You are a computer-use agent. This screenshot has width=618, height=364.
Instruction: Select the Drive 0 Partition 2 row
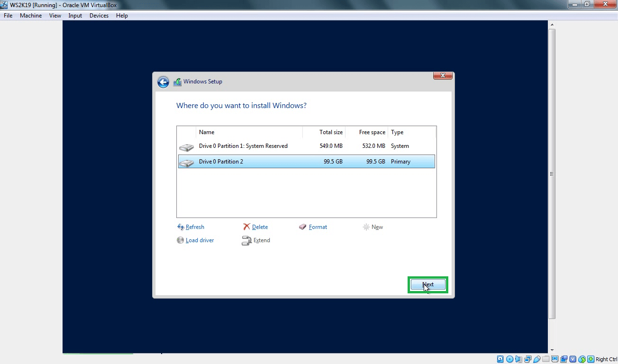pos(306,162)
